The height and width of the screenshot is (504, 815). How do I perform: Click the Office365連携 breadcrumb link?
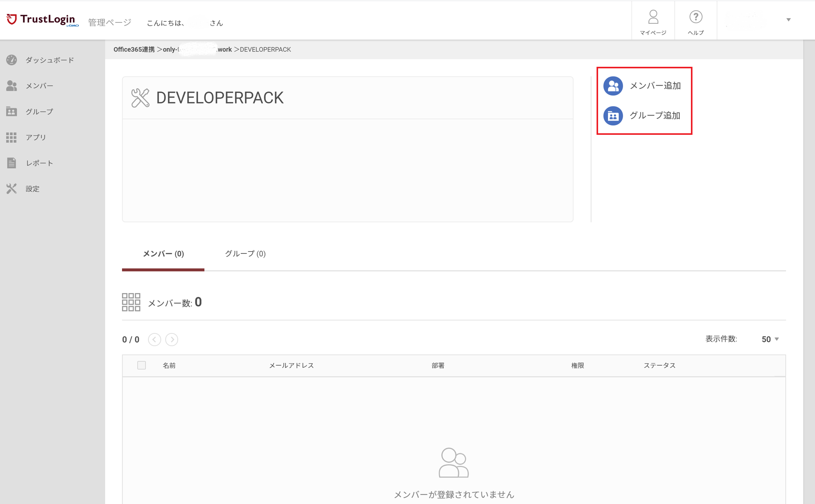[x=133, y=49]
